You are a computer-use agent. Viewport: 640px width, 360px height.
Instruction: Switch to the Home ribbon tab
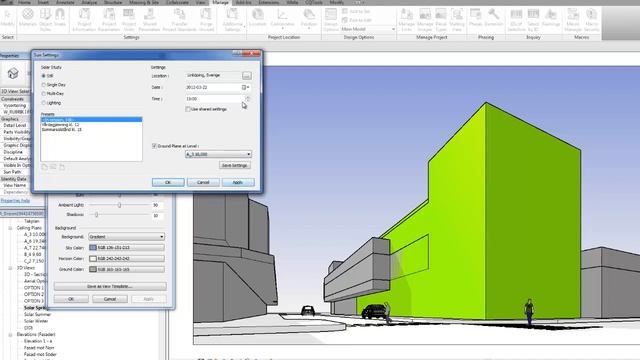(24, 2)
